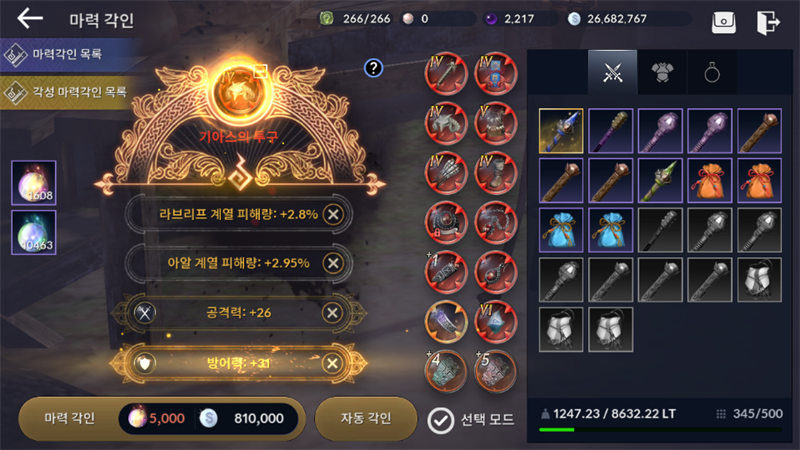Viewport: 800px width, 450px height.
Task: Open the help question mark icon
Action: [373, 68]
